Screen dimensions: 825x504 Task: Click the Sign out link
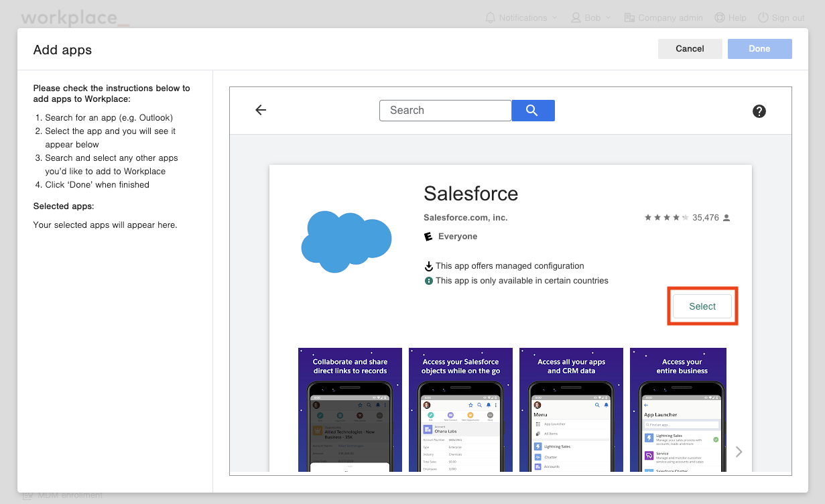tap(788, 17)
